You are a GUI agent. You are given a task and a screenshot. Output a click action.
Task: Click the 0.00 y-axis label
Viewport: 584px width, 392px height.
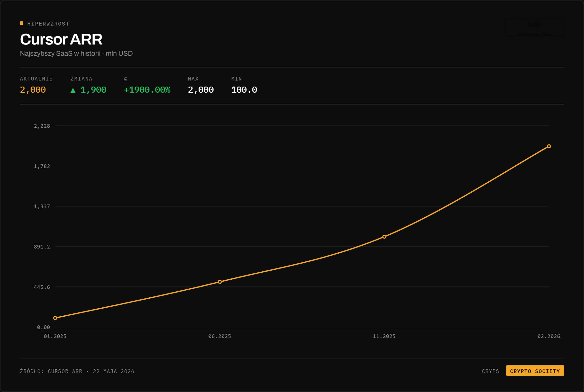coord(44,327)
